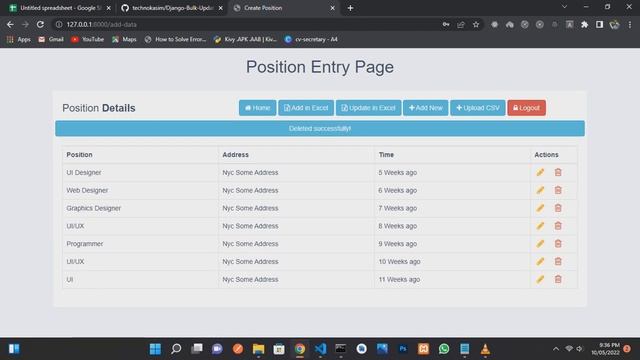Edit the Programmer position
The height and width of the screenshot is (360, 640).
coord(540,244)
